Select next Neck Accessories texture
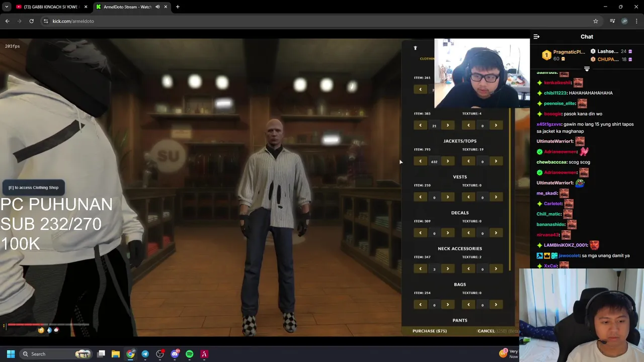 pos(496,268)
